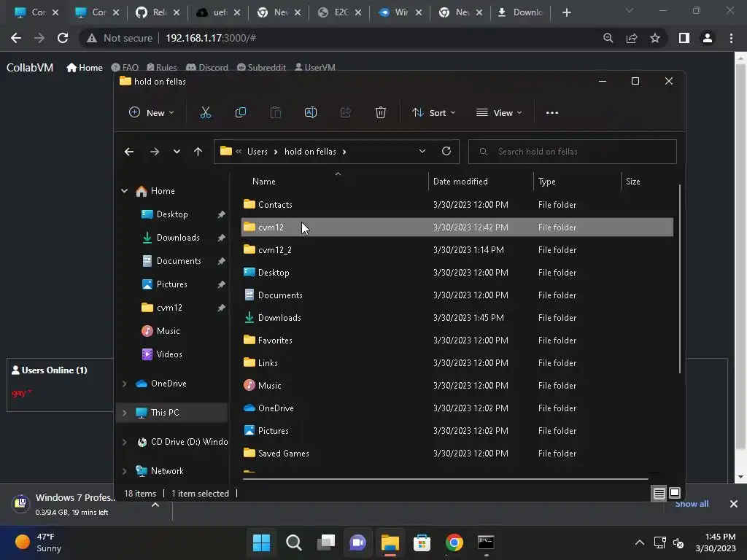Click the Share icon in Explorer toolbar
The height and width of the screenshot is (560, 747).
coord(345,113)
